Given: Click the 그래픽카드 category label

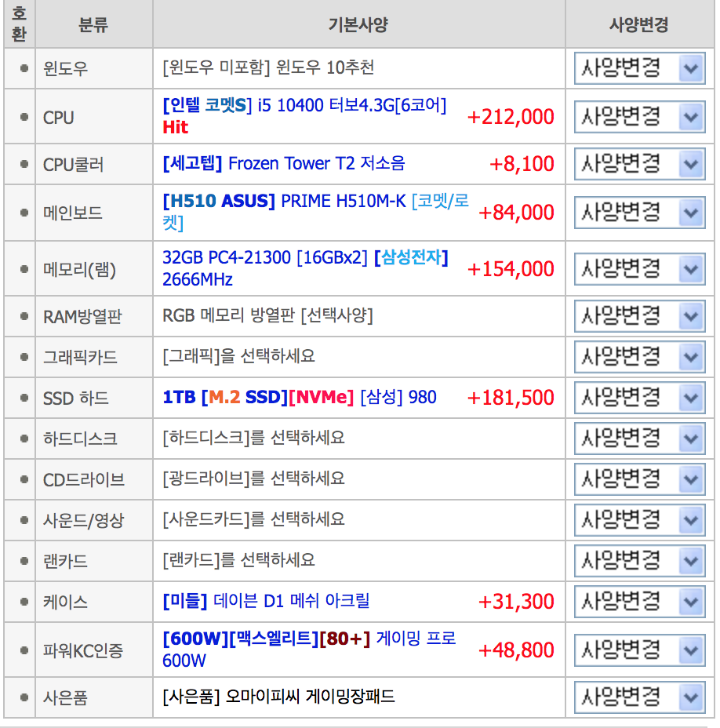Looking at the screenshot, I should [x=80, y=358].
